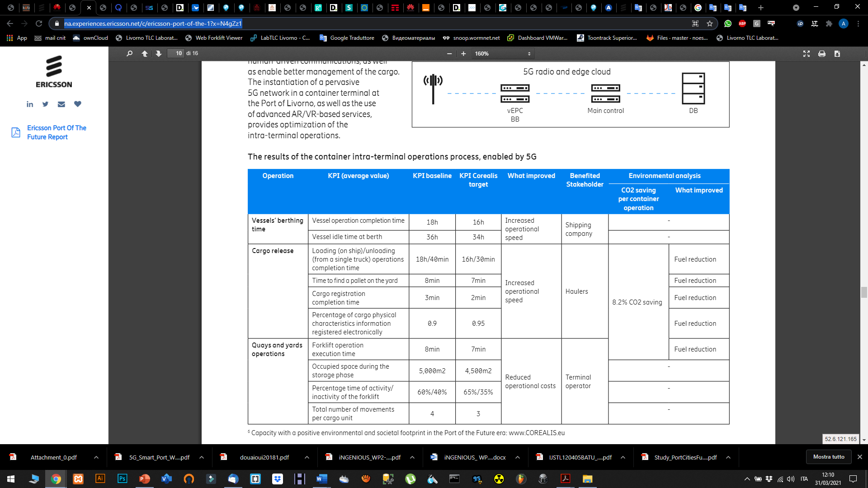Expand options for douaioui20181.pdf download
The width and height of the screenshot is (868, 488).
(x=307, y=457)
